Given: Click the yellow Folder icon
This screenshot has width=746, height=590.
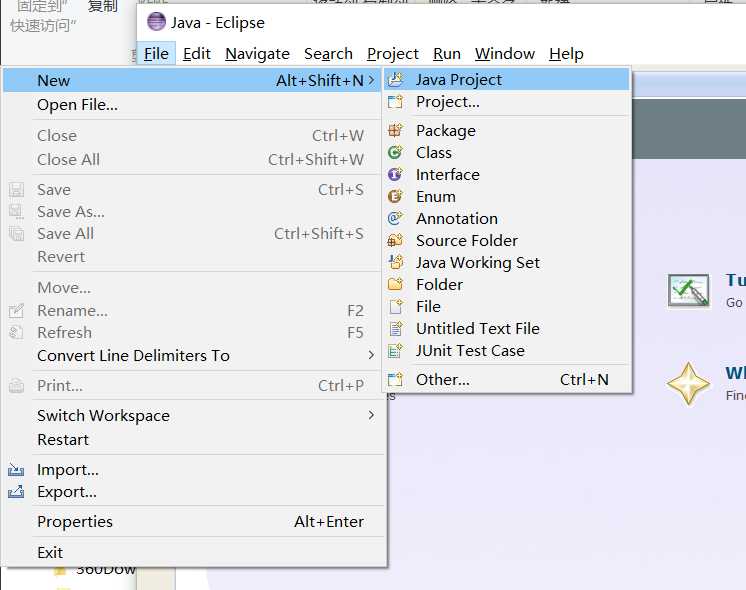Looking at the screenshot, I should (x=395, y=284).
